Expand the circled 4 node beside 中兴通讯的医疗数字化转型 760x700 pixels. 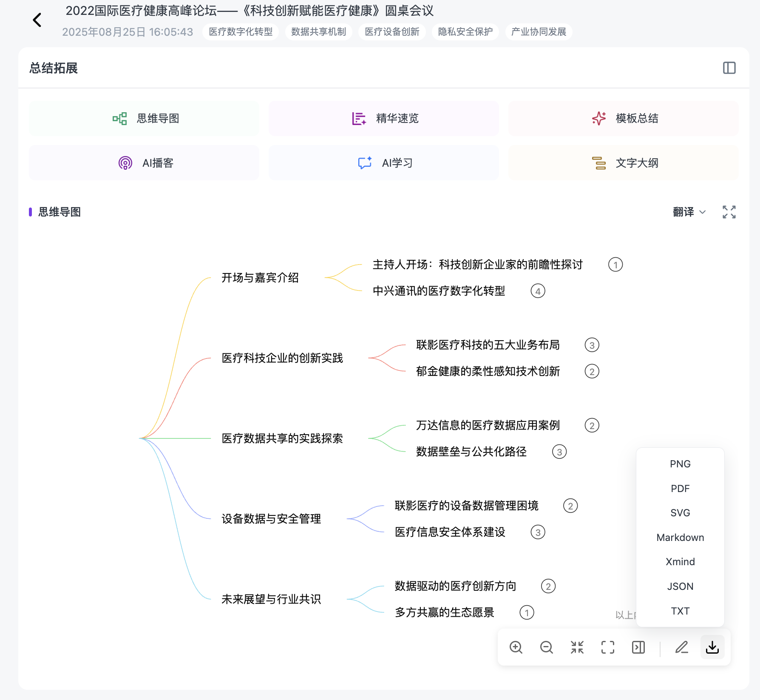point(538,291)
